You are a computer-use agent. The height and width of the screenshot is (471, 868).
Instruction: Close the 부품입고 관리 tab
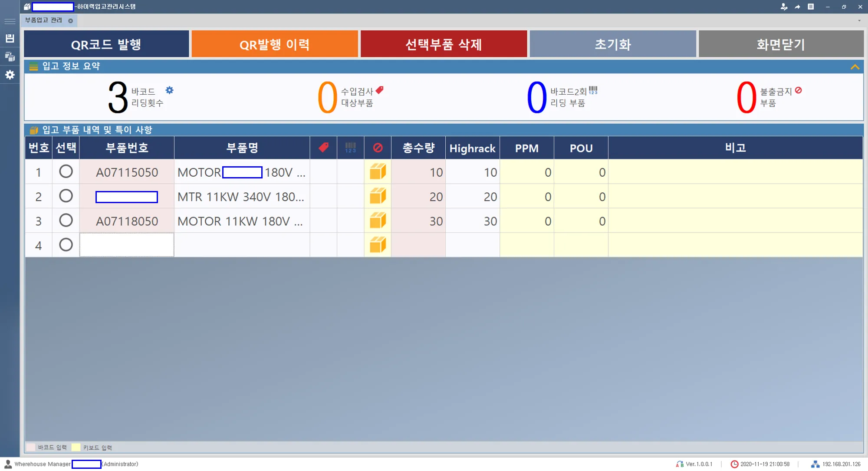point(70,20)
